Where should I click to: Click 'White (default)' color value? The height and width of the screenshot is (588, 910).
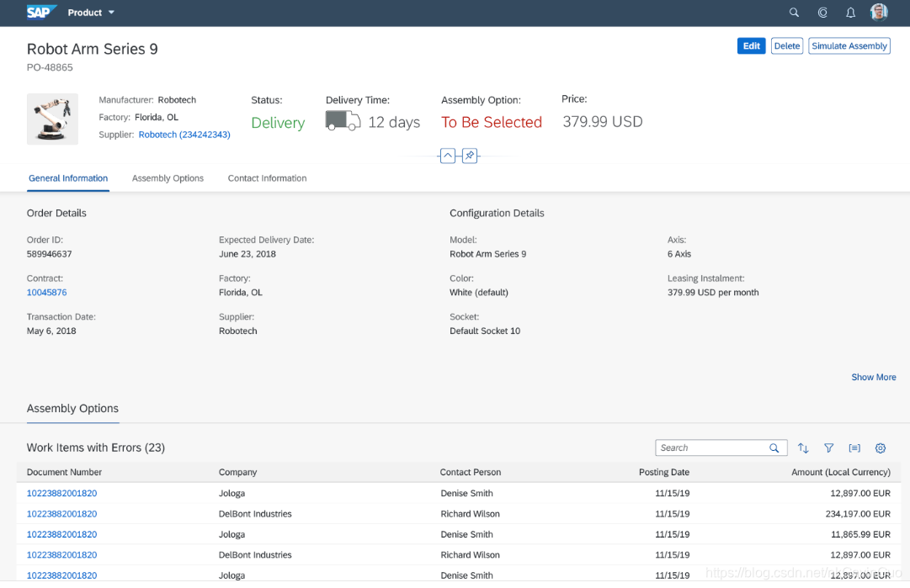click(x=479, y=292)
